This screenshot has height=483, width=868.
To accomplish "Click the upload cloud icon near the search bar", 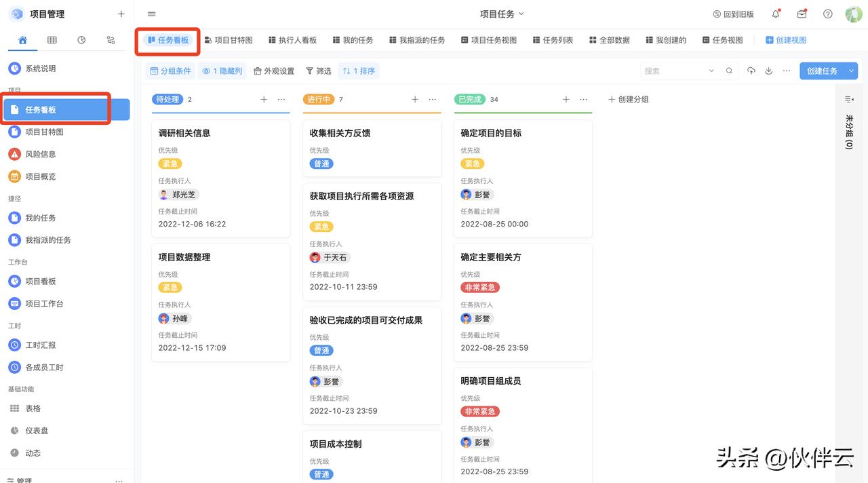I will (x=751, y=71).
